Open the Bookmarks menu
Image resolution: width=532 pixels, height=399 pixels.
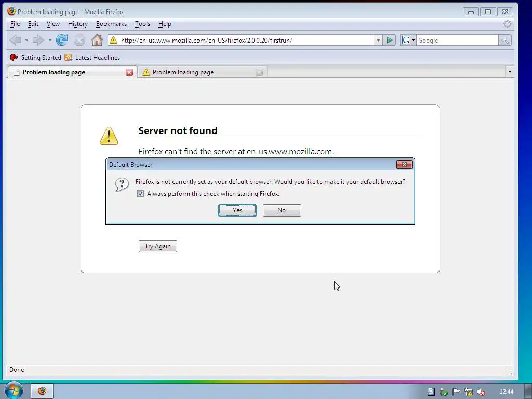coord(111,24)
